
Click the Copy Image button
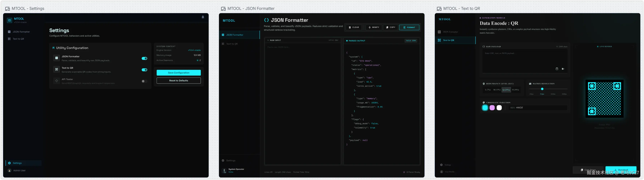(x=588, y=170)
